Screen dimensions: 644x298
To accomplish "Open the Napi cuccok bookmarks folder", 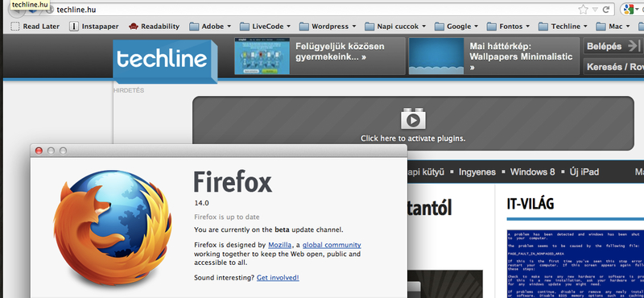I will 395,27.
